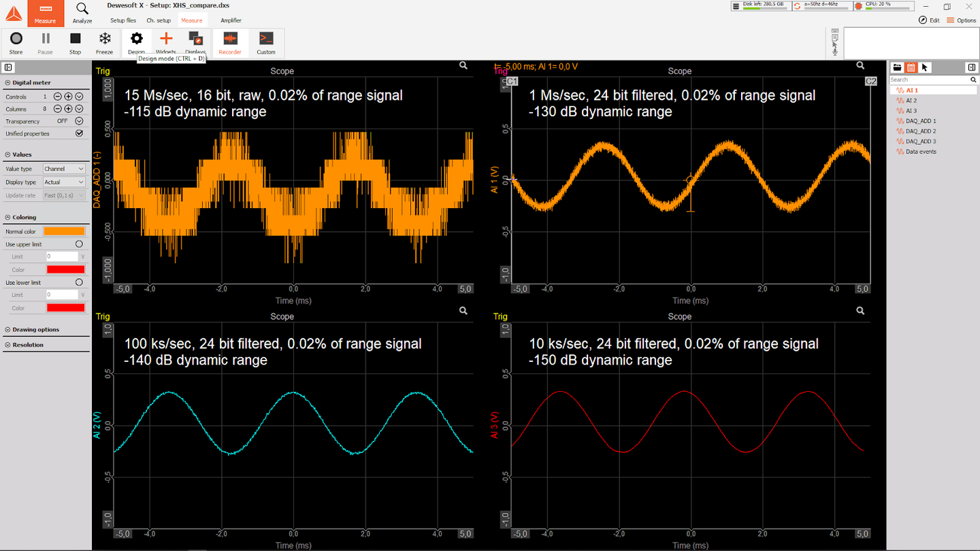Collapse the Coloring section
Screen dimensions: 980x551
click(7, 216)
